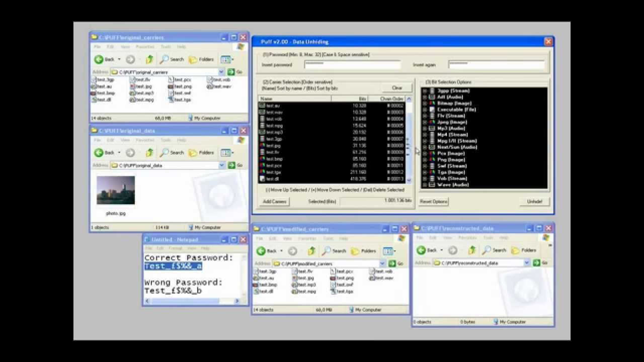This screenshot has height=362, width=644.
Task: Select test.dll in original_carriers window
Action: coord(101,100)
